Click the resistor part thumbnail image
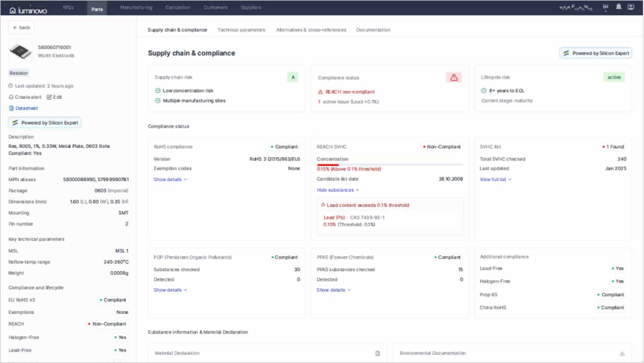The height and width of the screenshot is (363, 644). tap(20, 52)
